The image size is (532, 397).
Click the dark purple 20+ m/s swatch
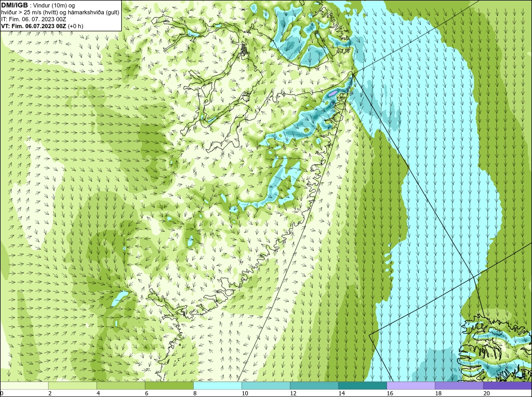508,385
